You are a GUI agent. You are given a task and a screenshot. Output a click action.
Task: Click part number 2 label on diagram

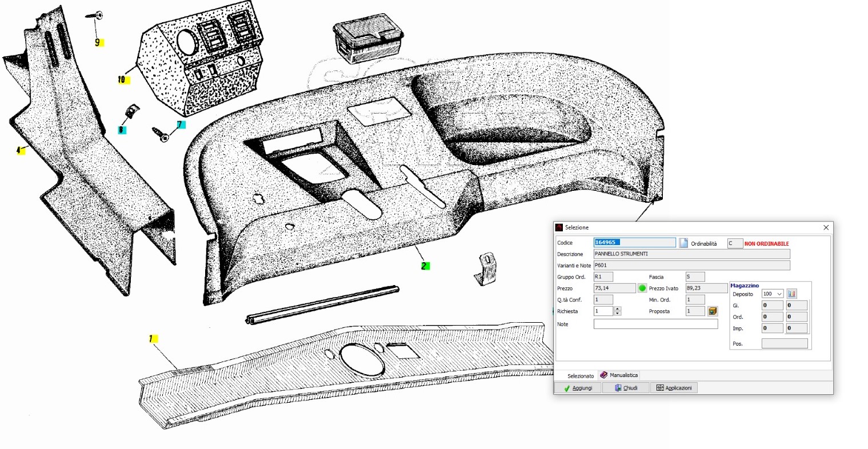[425, 266]
